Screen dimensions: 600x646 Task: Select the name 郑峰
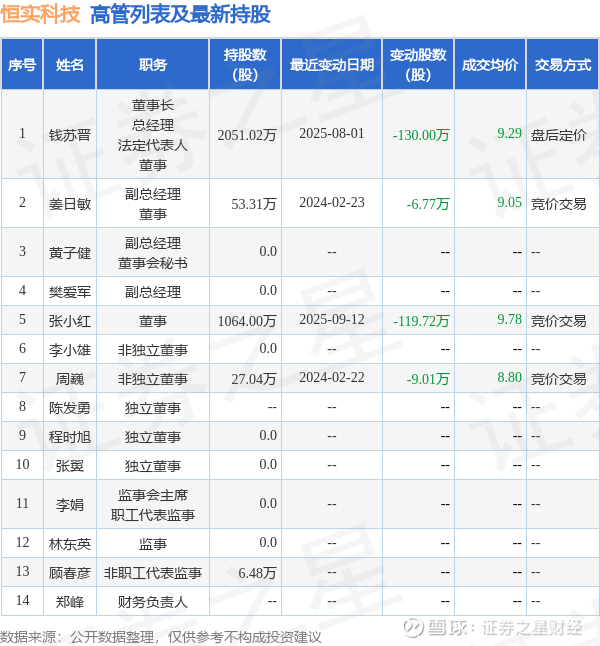click(70, 602)
